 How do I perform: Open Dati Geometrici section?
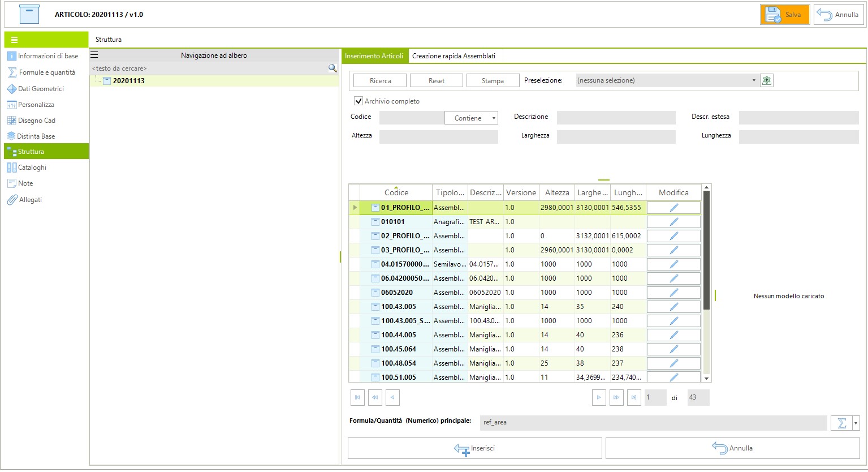coord(46,89)
